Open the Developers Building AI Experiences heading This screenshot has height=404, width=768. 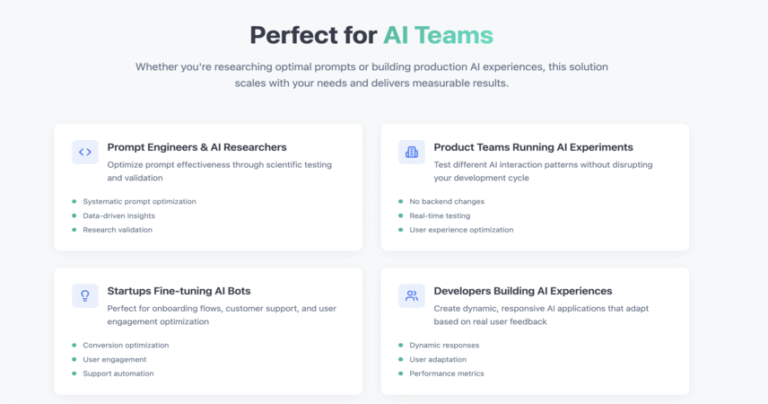[523, 291]
